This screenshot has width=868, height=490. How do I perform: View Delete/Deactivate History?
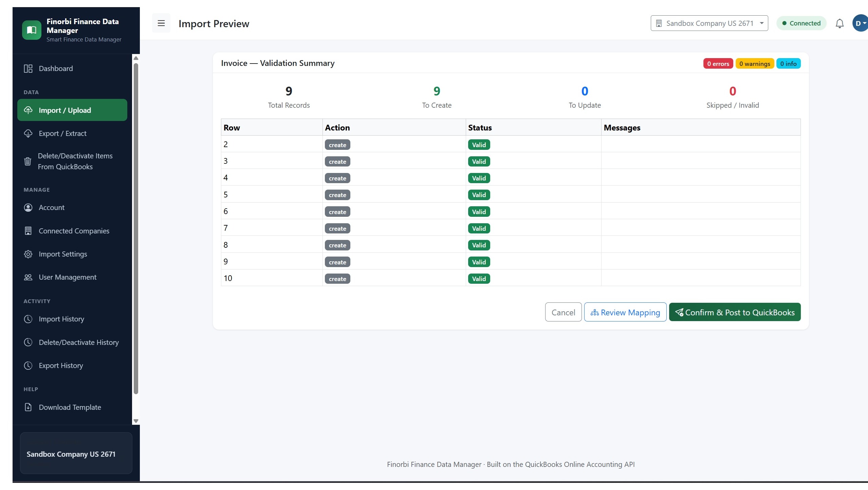[x=72, y=342]
